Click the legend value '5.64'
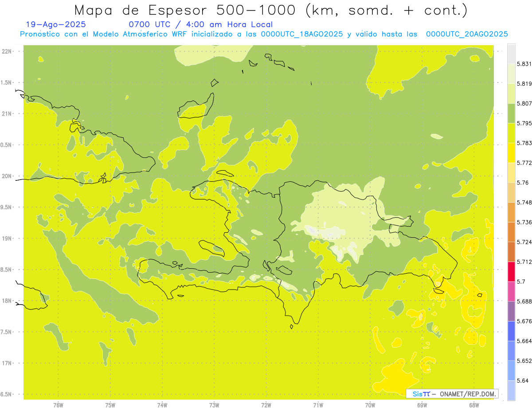Image resolution: width=532 pixels, height=411 pixels. tap(523, 380)
